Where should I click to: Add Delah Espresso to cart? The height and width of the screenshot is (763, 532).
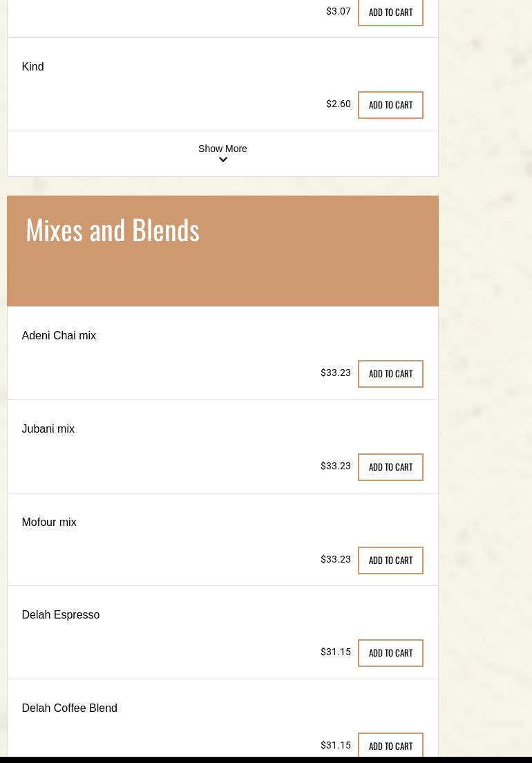[390, 653]
